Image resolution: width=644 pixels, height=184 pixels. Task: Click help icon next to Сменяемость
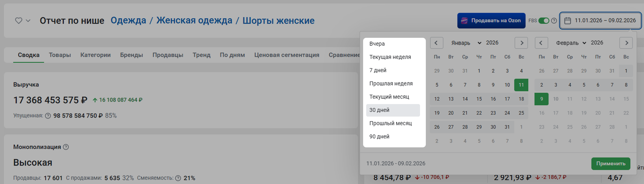[x=178, y=178]
